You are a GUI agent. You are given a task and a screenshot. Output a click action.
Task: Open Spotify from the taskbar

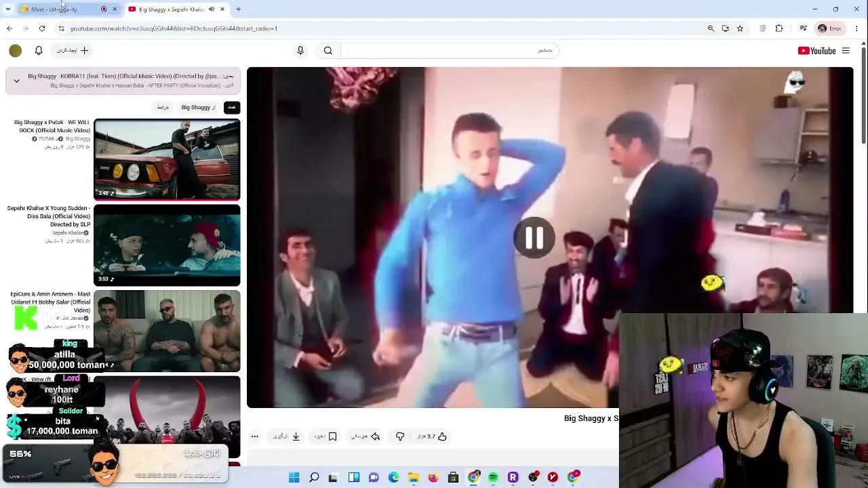click(493, 478)
